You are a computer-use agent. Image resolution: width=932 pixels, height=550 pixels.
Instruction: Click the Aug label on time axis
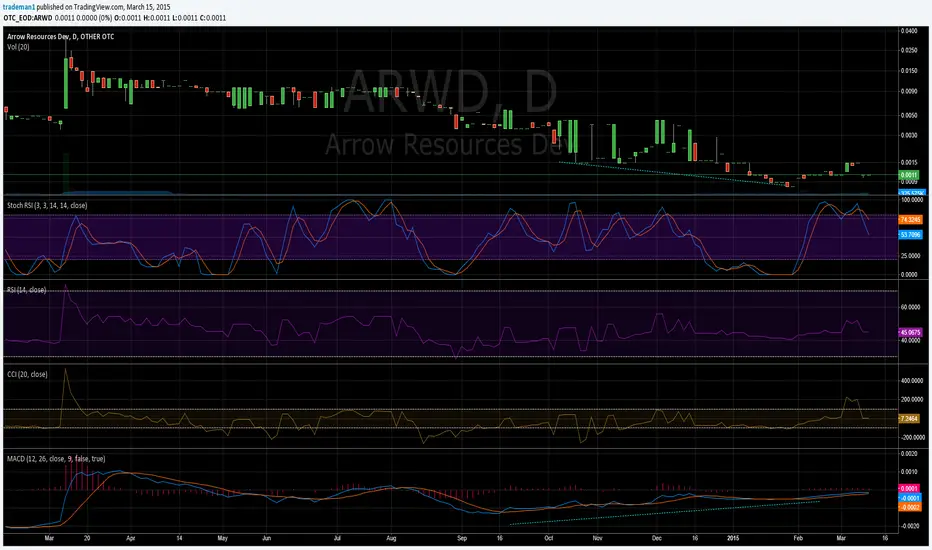391,538
